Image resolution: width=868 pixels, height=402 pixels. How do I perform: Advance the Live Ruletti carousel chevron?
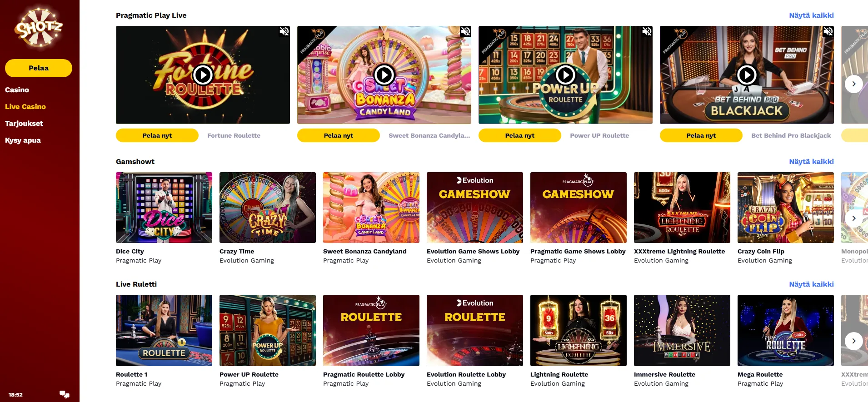pos(854,341)
